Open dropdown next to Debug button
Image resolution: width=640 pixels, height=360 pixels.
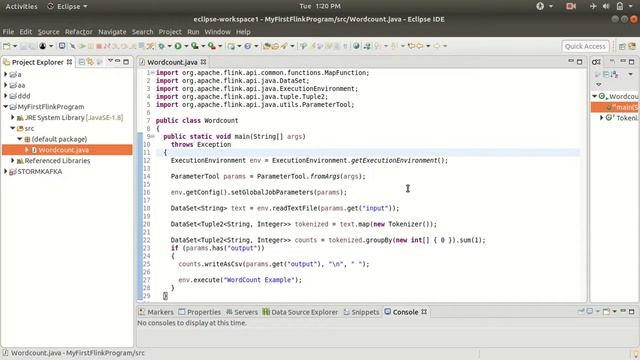(x=169, y=46)
